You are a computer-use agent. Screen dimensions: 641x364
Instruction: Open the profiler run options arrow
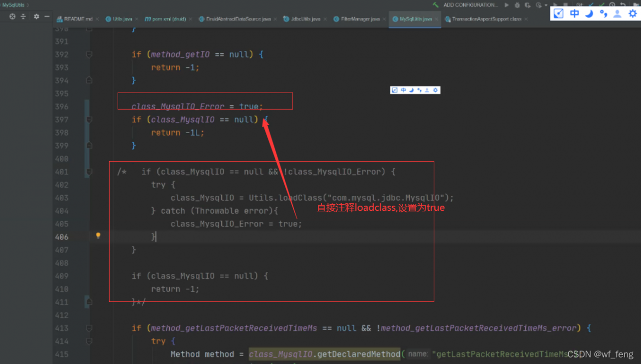(x=546, y=5)
